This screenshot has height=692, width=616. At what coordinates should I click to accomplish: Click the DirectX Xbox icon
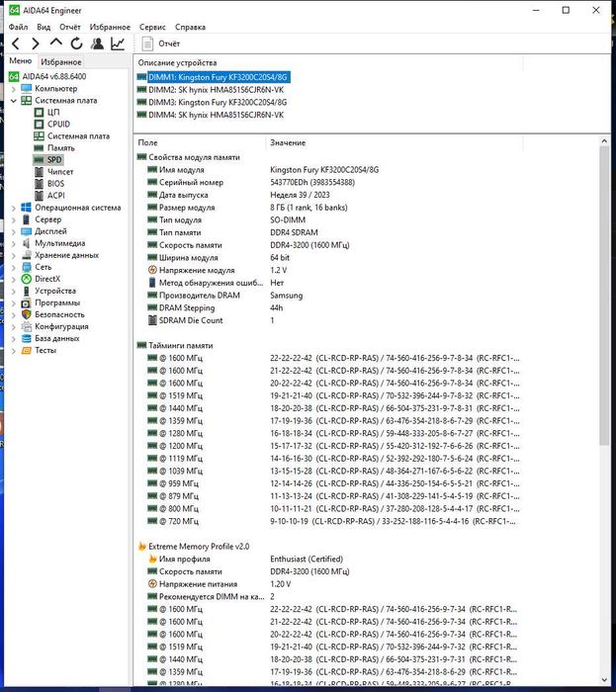point(27,279)
